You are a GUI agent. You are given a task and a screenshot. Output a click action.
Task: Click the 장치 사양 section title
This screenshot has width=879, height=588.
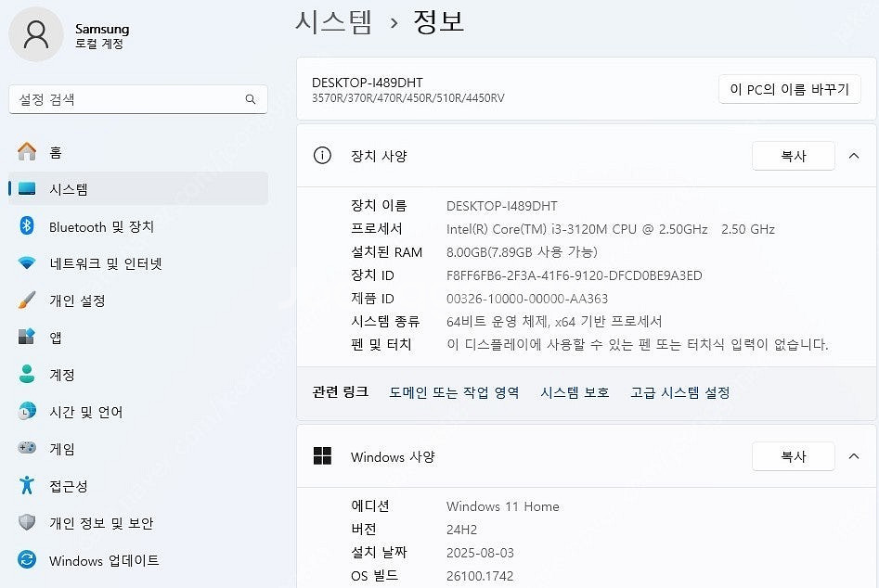[379, 156]
